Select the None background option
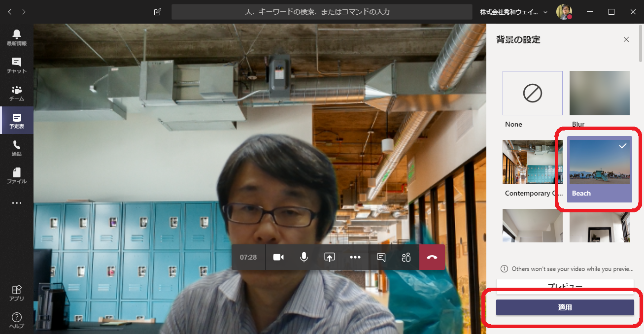Screen dimensions: 644x334 (x=532, y=93)
